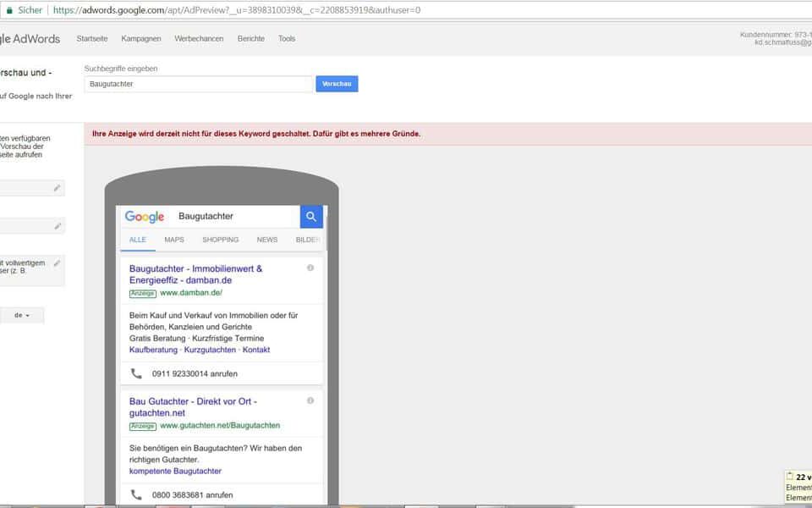Screen dimensions: 812x508
Task: Open the damban.de Baugutachter ad headline
Action: click(195, 274)
